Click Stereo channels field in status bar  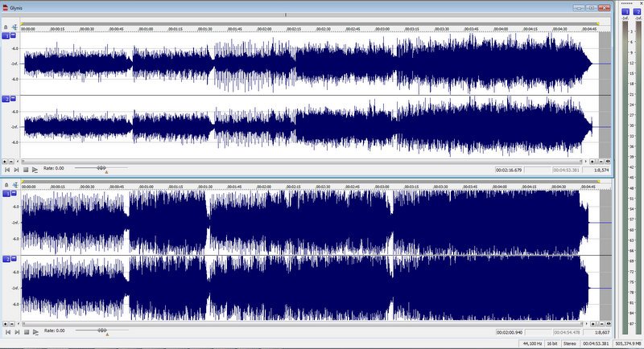point(570,343)
